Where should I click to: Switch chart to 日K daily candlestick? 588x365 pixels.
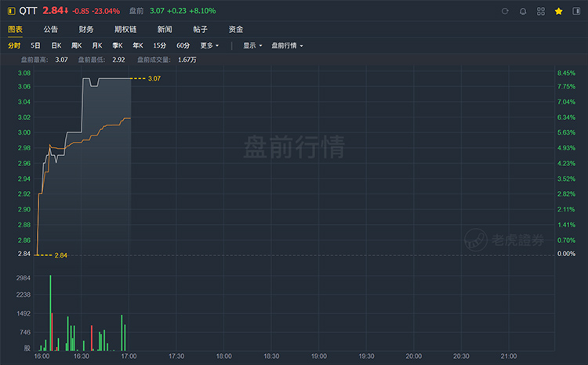(56, 45)
